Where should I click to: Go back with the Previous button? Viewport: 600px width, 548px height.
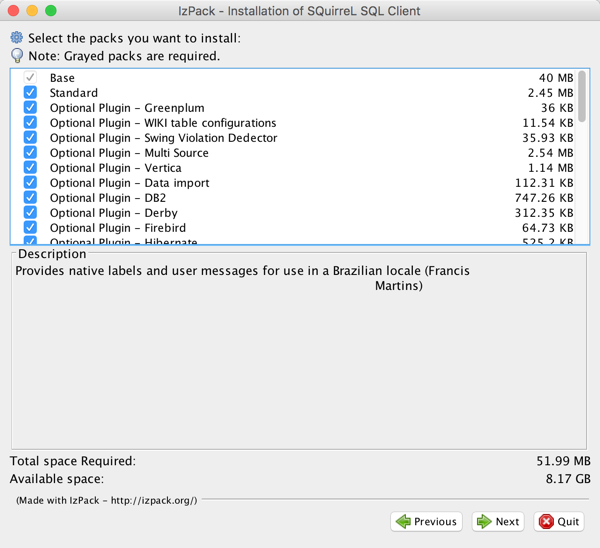click(426, 522)
